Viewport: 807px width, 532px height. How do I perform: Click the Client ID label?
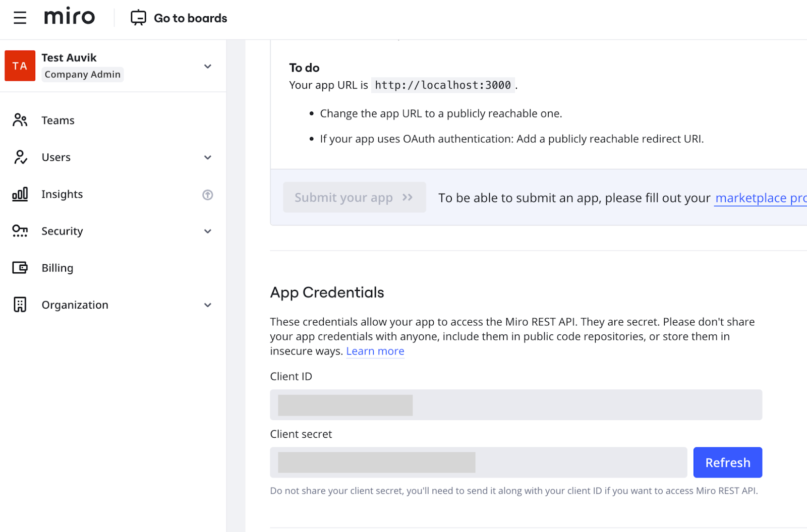pos(291,376)
